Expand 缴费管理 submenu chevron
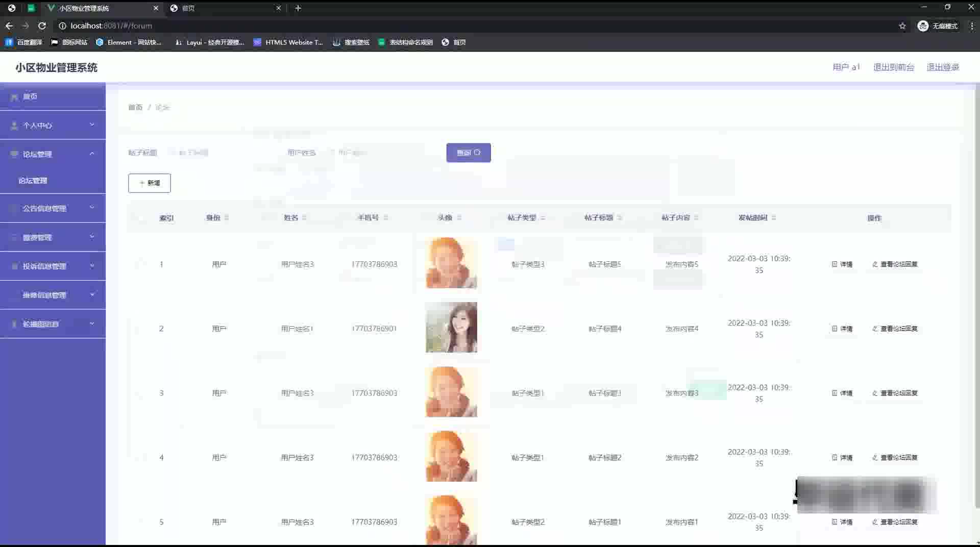Viewport: 980px width, 547px height. [92, 237]
